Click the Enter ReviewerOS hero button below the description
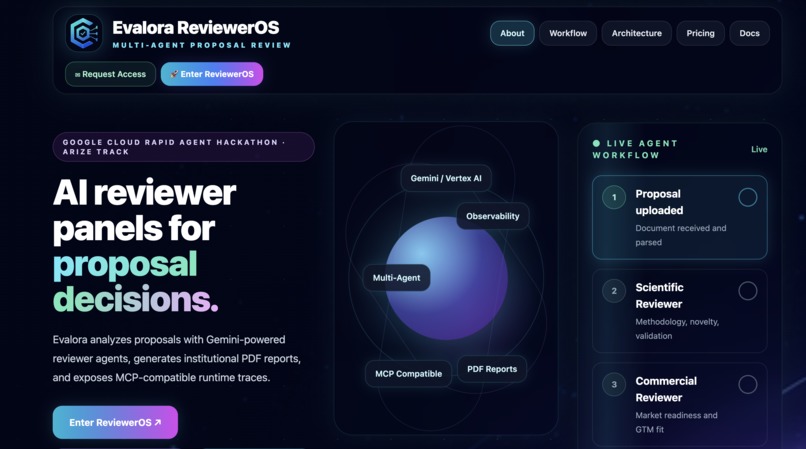 pos(115,422)
